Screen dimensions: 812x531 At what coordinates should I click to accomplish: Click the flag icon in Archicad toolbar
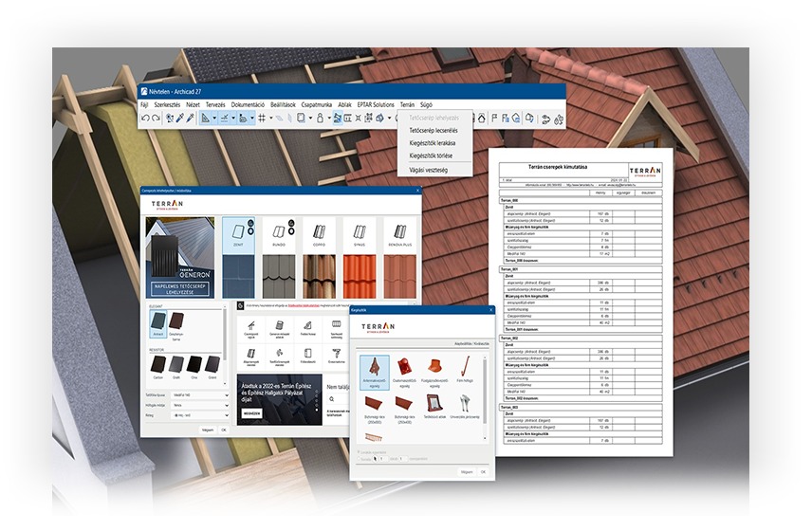tap(494, 118)
